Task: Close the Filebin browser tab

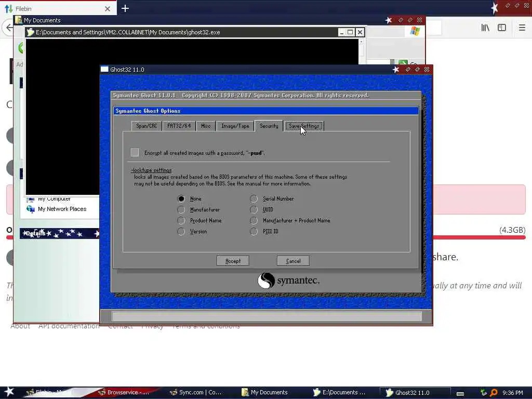Action: coord(108,9)
